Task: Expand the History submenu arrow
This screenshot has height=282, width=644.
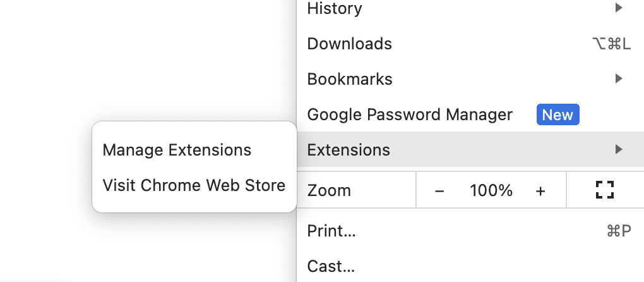Action: tap(619, 8)
